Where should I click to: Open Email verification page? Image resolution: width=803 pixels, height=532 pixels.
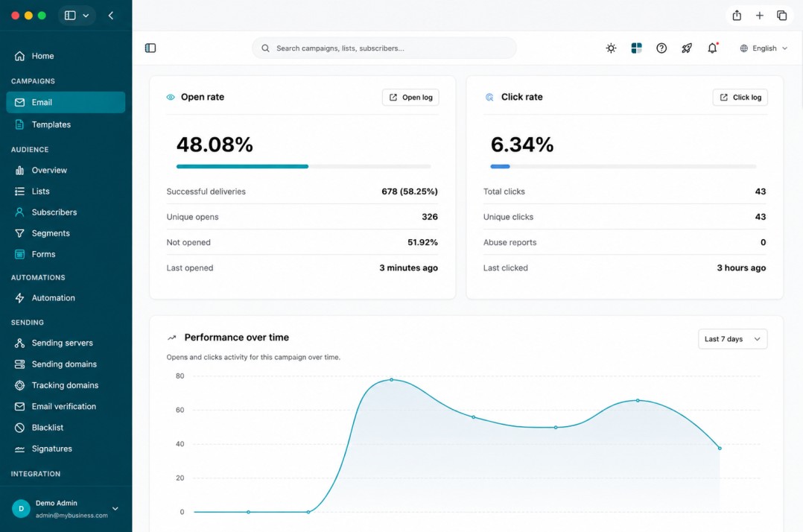point(66,407)
